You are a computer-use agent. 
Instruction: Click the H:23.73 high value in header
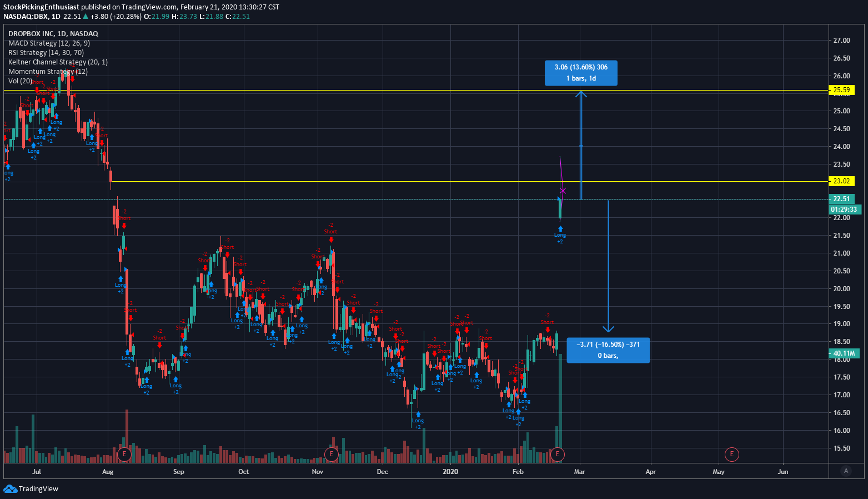click(184, 16)
